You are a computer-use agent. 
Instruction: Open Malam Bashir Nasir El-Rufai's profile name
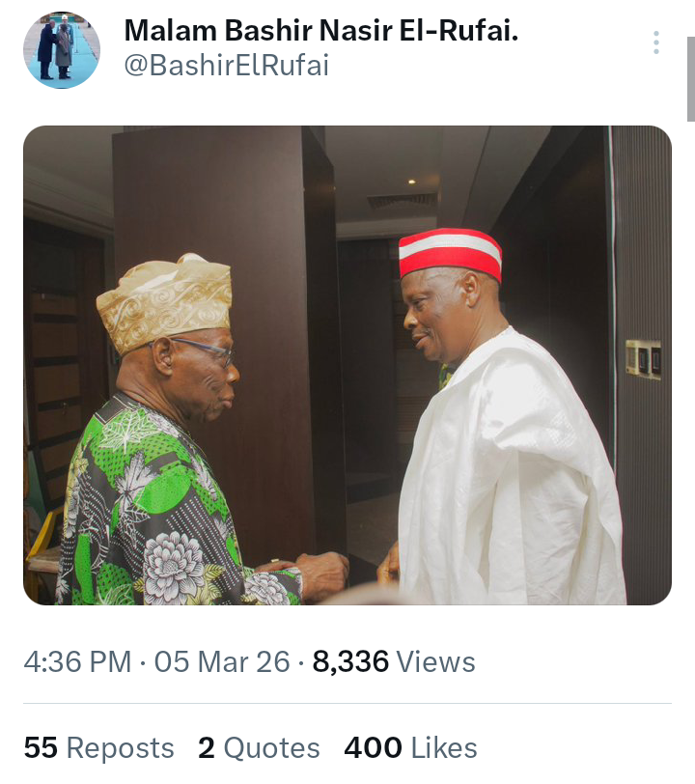pos(321,31)
